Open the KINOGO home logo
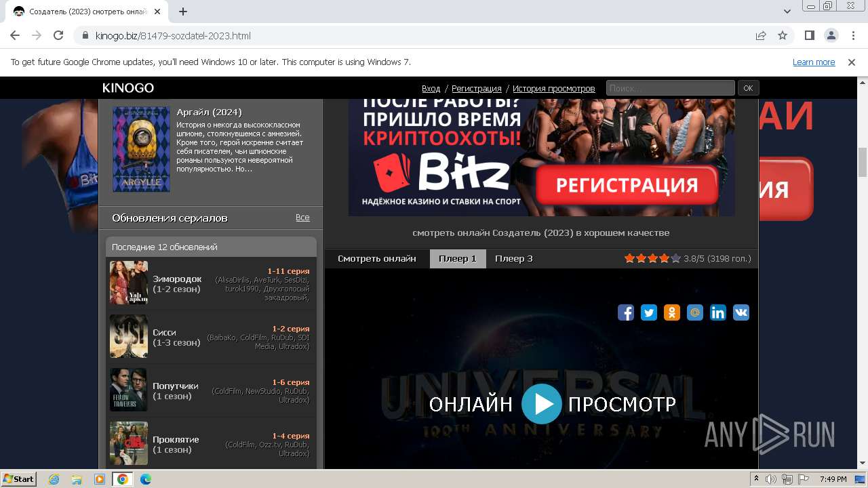 click(x=128, y=87)
